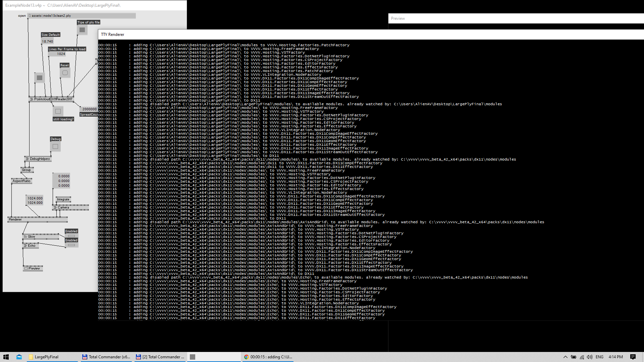Viewport: 644px width, 362px height.
Task: Toggle the still loading? box
Action: 58,111
